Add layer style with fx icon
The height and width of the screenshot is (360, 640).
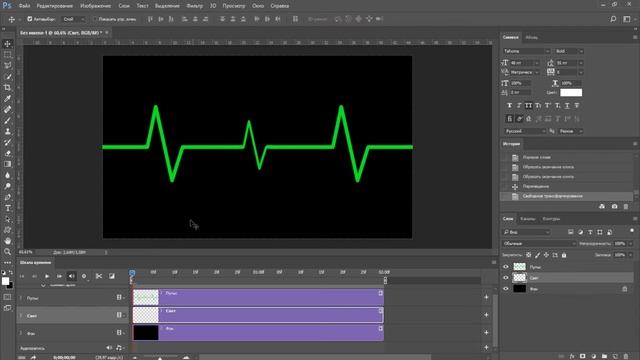pos(572,356)
